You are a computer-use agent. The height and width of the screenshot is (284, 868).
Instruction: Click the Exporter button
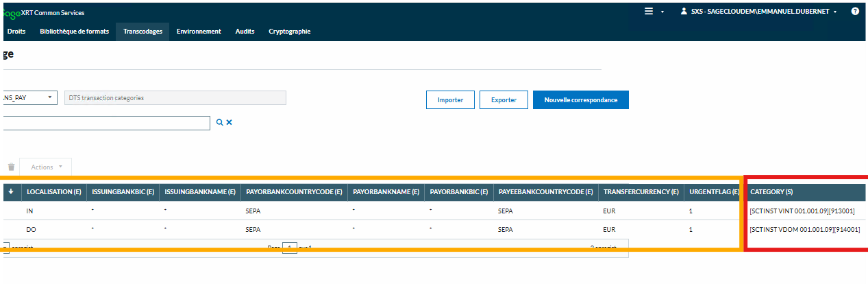click(504, 100)
